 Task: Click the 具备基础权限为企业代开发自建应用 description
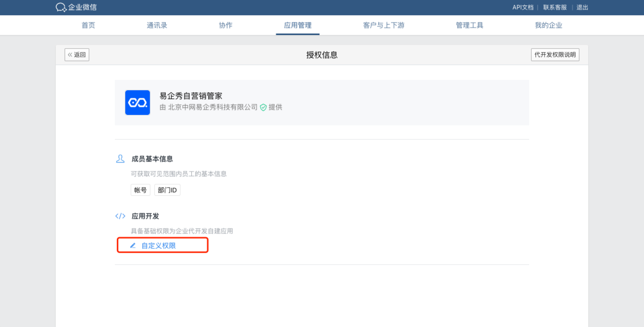click(x=182, y=231)
